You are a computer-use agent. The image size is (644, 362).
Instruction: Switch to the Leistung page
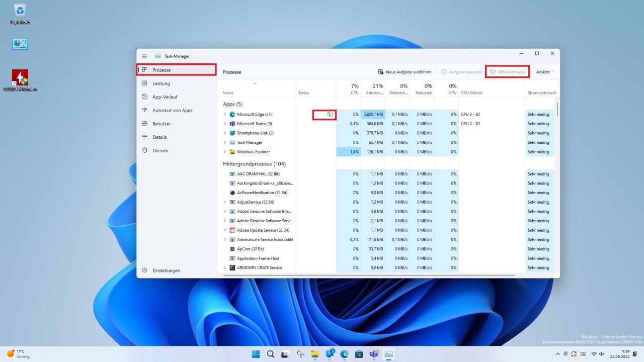point(177,83)
